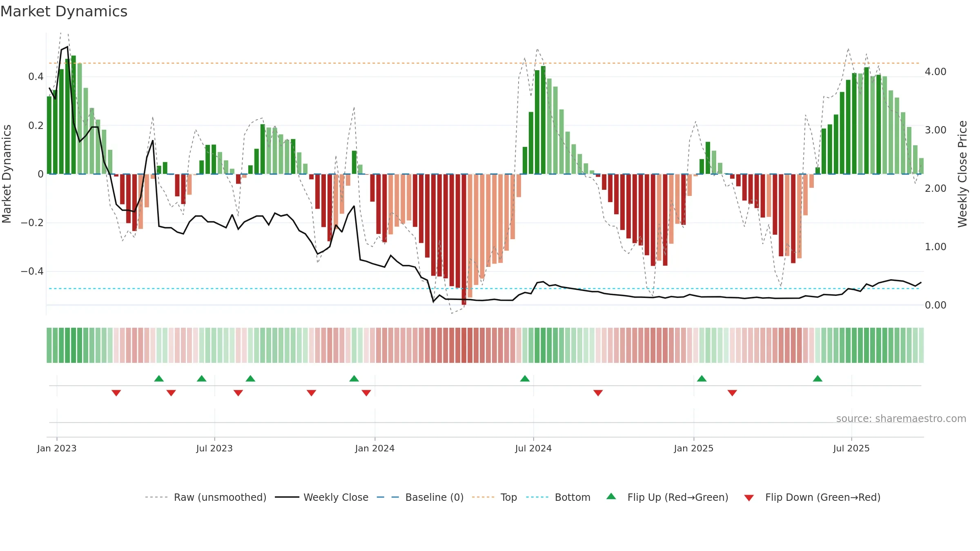Click the Jan 2025 x-axis label
Screen dimensions: 980x551
pos(694,448)
